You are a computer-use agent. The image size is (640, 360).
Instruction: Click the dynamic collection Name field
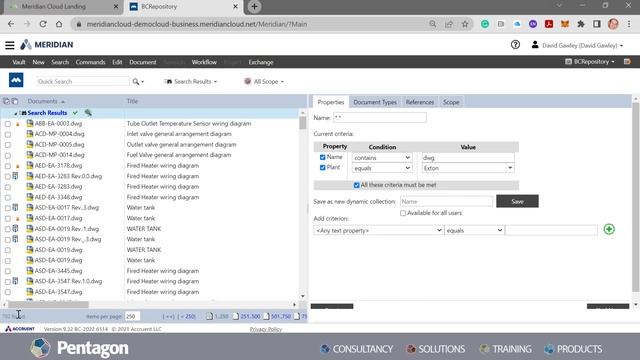(x=446, y=201)
